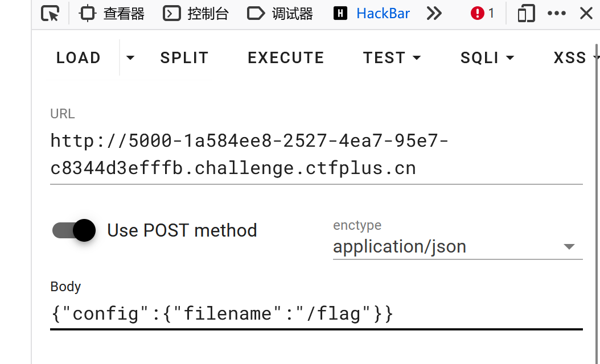Close the developer tools panel

point(586,14)
